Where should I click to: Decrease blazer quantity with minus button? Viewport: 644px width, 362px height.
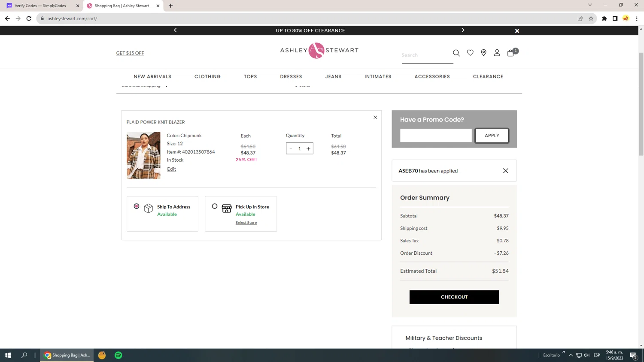[x=291, y=148]
